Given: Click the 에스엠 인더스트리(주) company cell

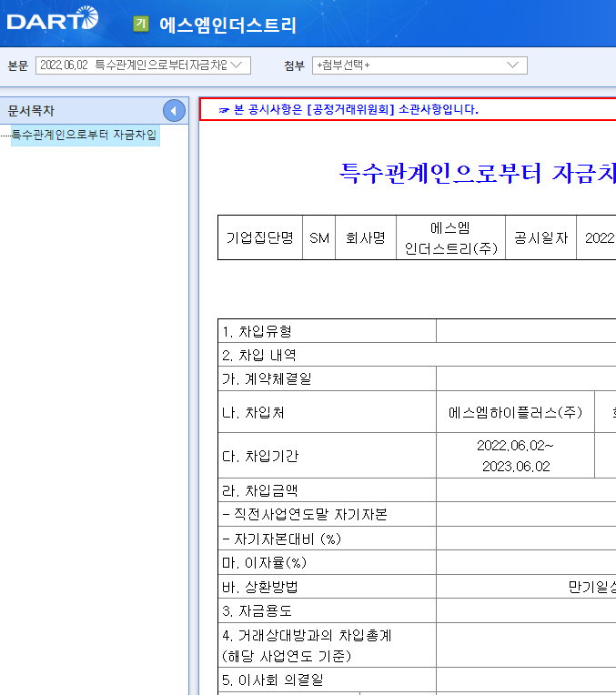Looking at the screenshot, I should pos(450,238).
